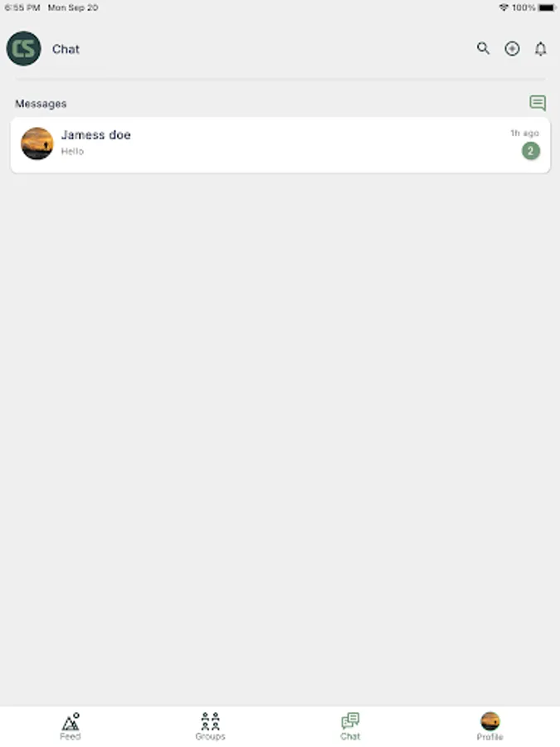Select the Groups tab label
The height and width of the screenshot is (747, 560).
pos(210,736)
